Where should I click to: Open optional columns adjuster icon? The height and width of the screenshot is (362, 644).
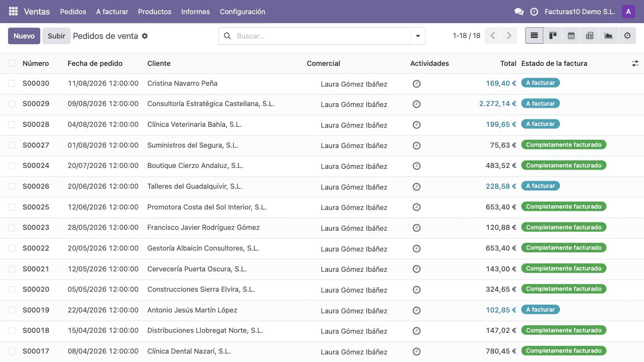coord(635,64)
